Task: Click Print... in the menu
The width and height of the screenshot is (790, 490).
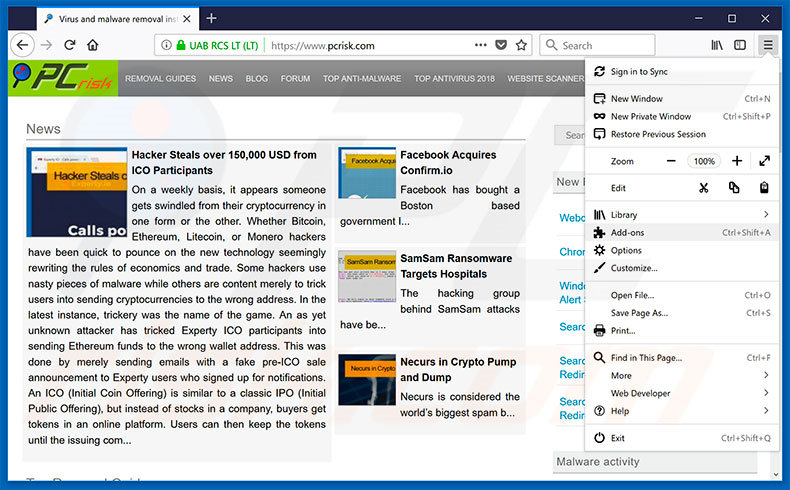Action: click(x=682, y=331)
